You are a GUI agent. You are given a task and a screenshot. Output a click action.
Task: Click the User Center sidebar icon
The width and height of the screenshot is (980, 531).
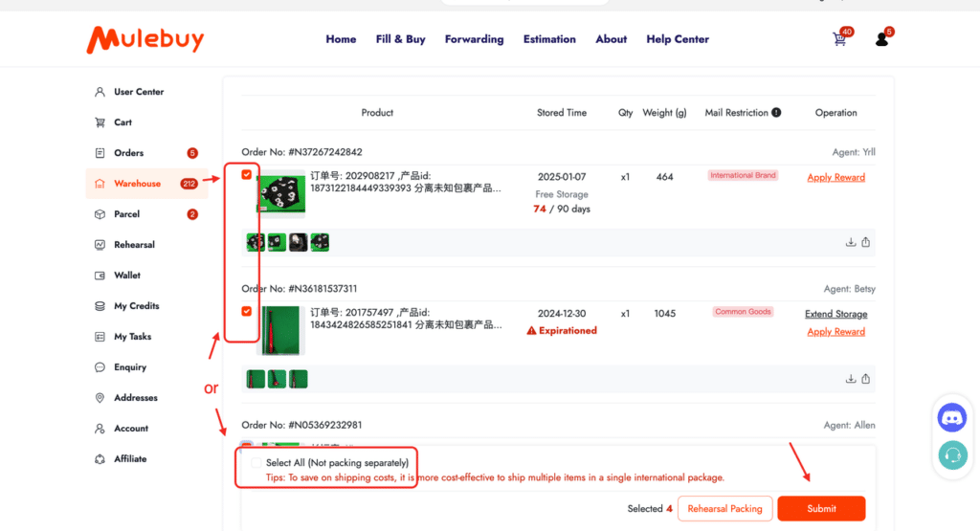100,92
